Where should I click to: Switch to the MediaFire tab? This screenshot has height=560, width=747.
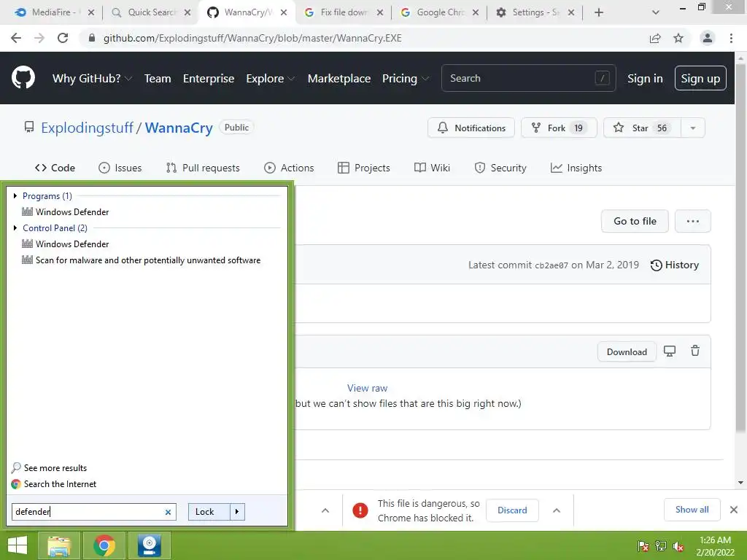(50, 12)
